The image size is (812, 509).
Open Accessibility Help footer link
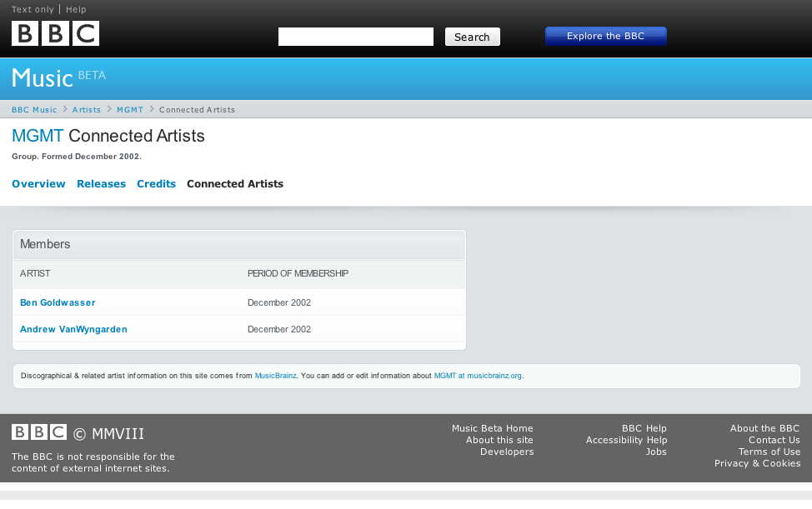tap(627, 440)
